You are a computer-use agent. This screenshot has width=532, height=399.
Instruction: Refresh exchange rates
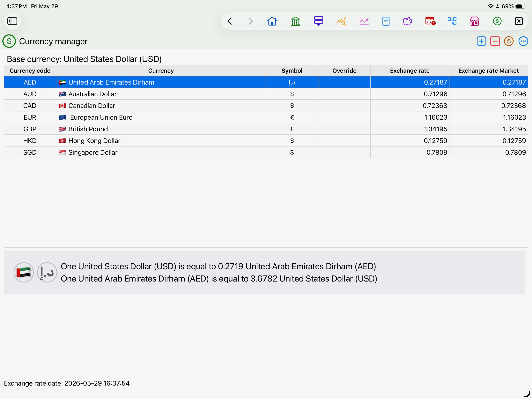coord(509,41)
